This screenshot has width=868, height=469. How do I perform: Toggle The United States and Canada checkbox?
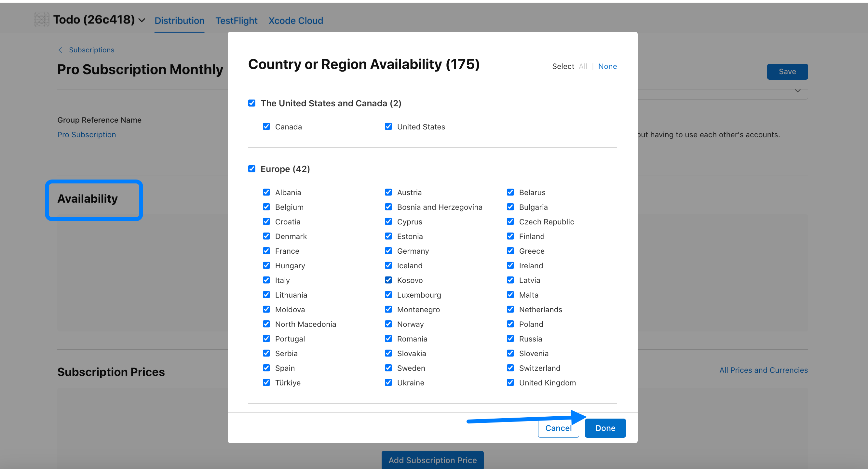[252, 103]
